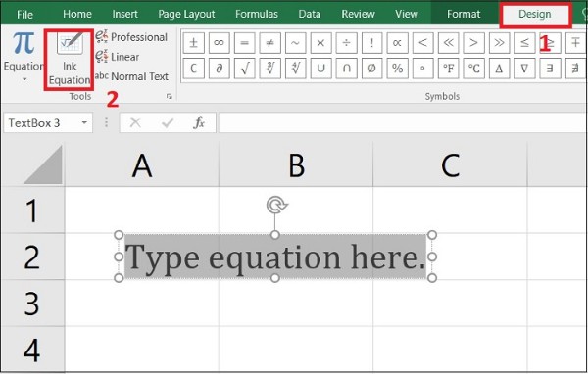Open the Page Layout tab

(186, 15)
